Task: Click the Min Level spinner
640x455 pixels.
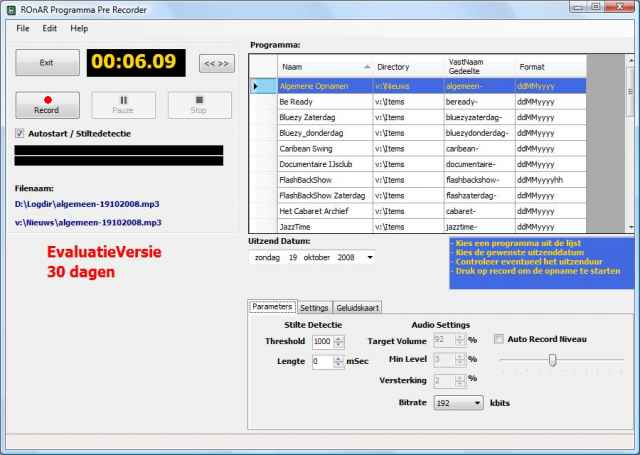Action: 460,359
